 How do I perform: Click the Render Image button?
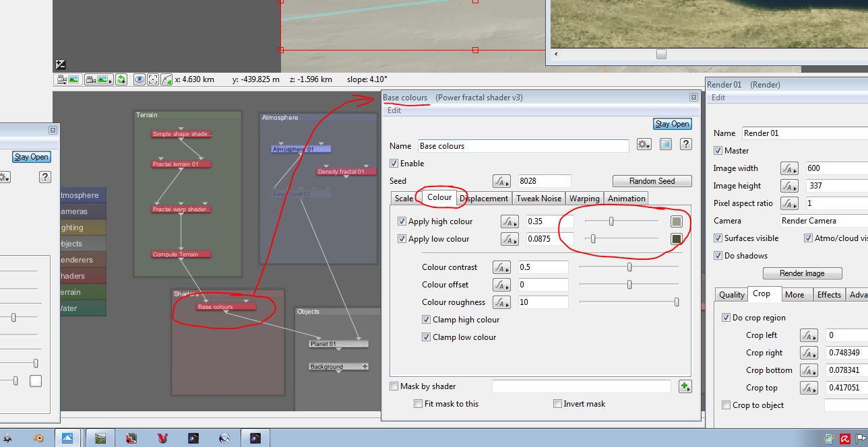801,273
